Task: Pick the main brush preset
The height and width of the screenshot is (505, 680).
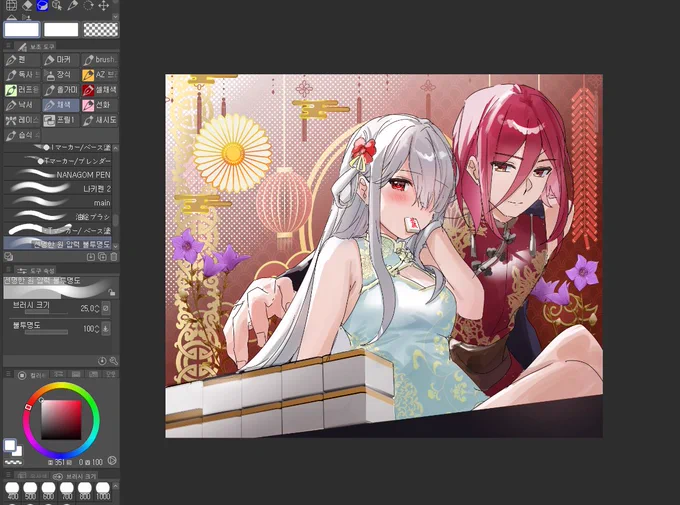Action: 57,203
